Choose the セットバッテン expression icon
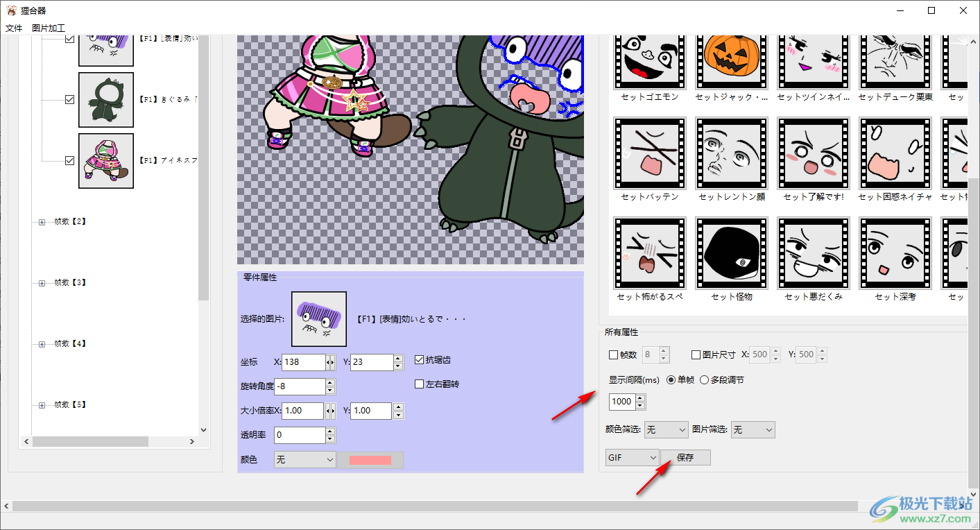 pyautogui.click(x=650, y=153)
